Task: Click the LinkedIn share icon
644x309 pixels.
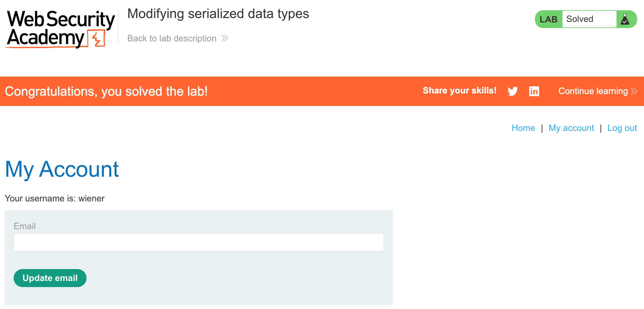Action: [x=534, y=91]
